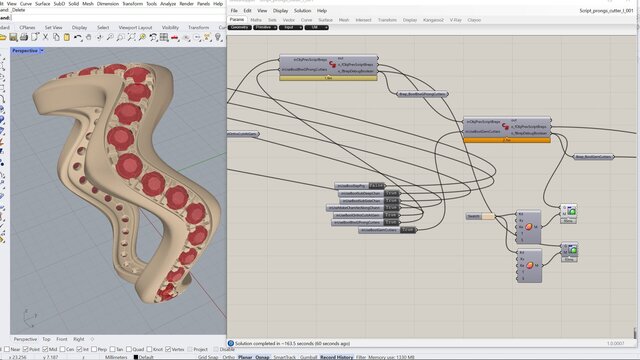Click the Zoom Selected icon
640x360 pixels.
click(142, 38)
